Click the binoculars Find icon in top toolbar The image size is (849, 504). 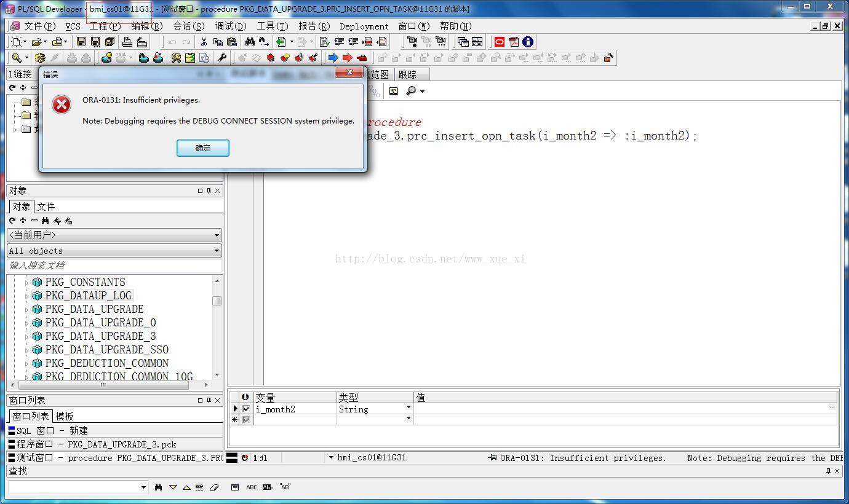[250, 42]
